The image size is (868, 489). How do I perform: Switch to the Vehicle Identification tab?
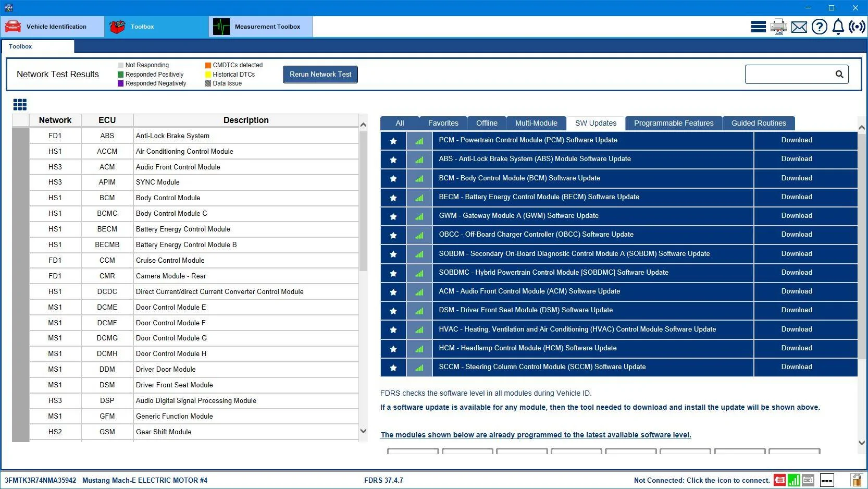pyautogui.click(x=52, y=27)
